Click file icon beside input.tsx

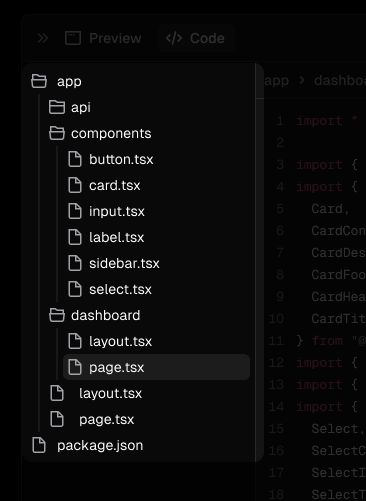[75, 211]
